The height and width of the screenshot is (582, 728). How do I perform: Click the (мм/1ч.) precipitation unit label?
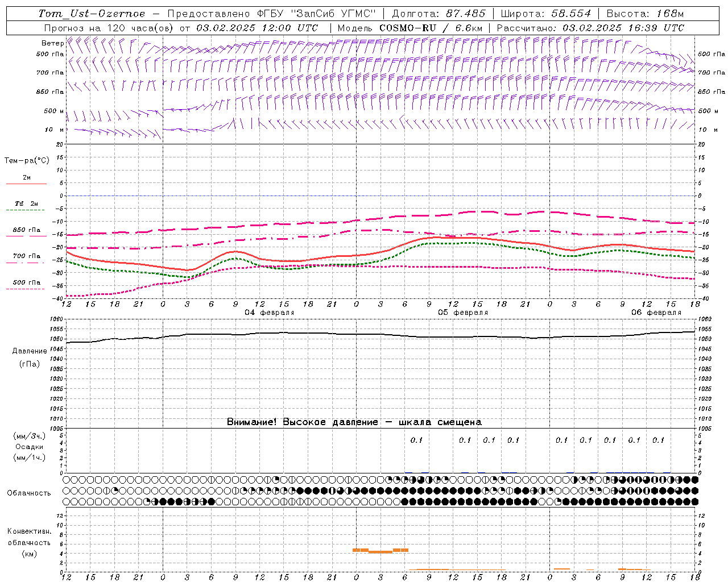29,458
